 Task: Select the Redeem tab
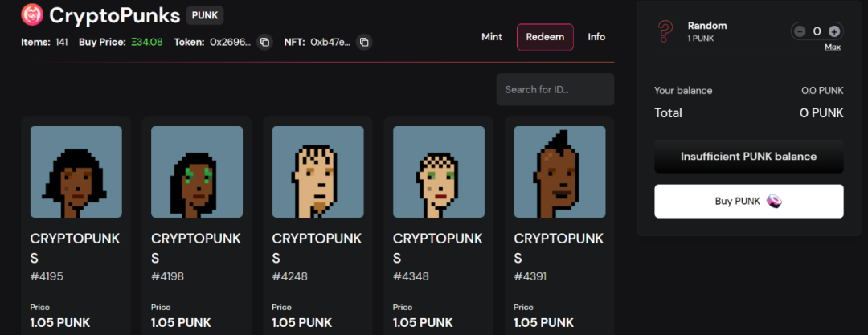pos(545,37)
